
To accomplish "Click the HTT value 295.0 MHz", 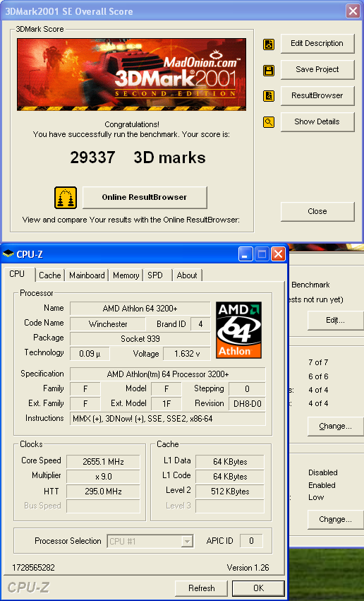I will 103,492.
